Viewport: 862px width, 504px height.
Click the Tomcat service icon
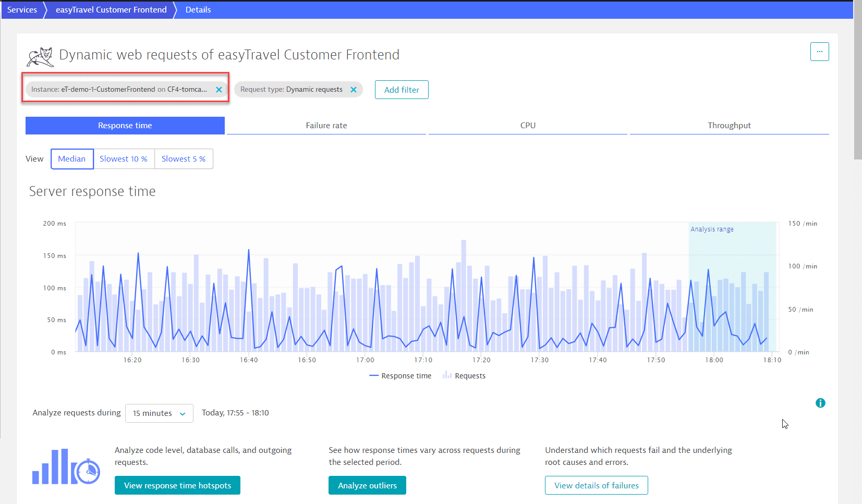tap(41, 57)
